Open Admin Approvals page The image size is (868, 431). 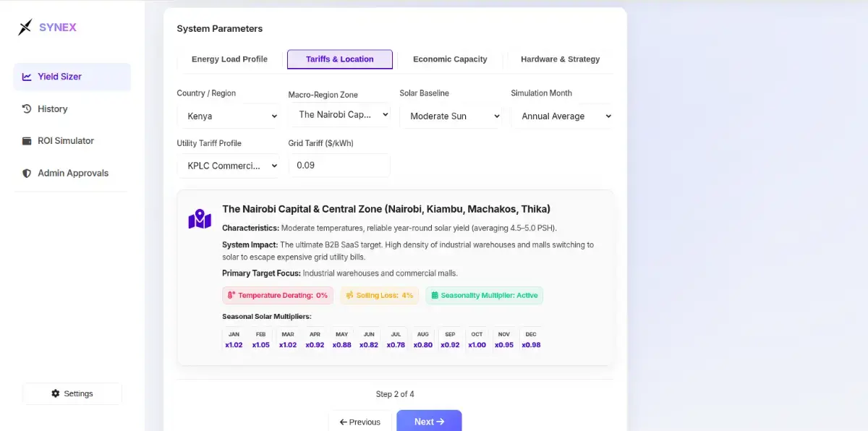click(x=72, y=174)
